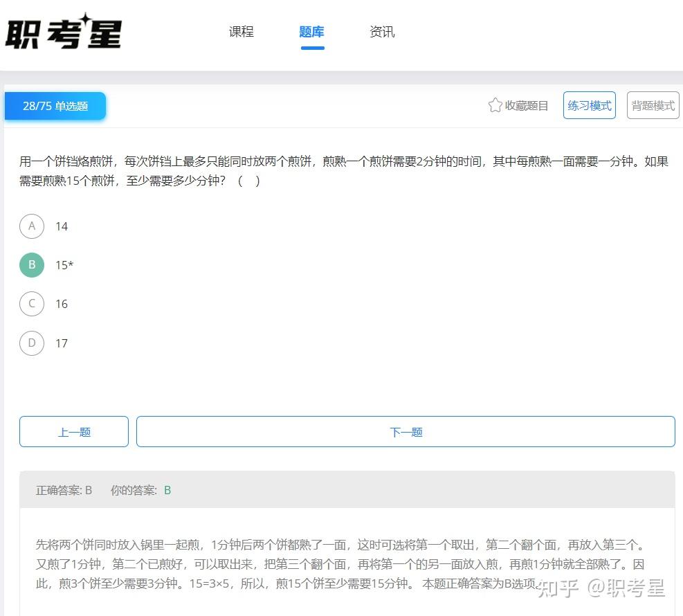
Task: Open the 资讯 section
Action: 382,31
